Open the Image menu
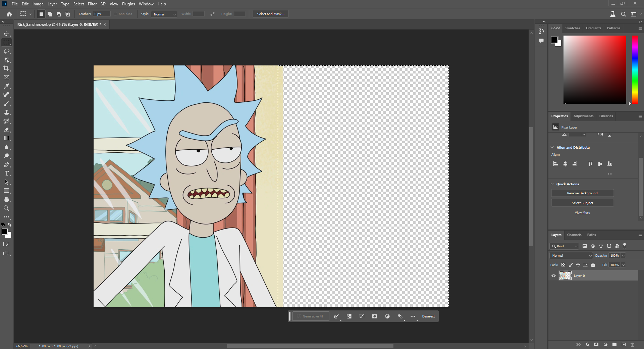 click(x=38, y=4)
